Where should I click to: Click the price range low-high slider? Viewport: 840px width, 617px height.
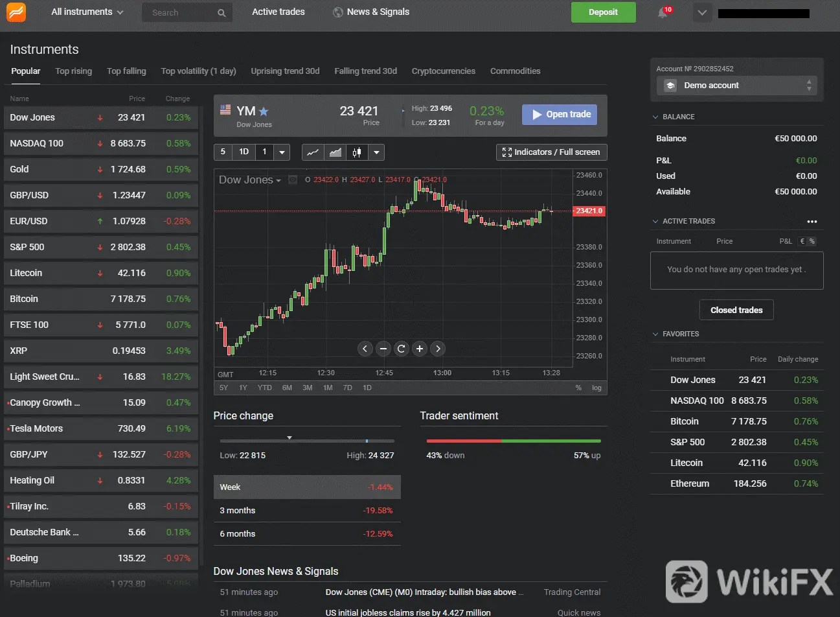click(x=307, y=441)
